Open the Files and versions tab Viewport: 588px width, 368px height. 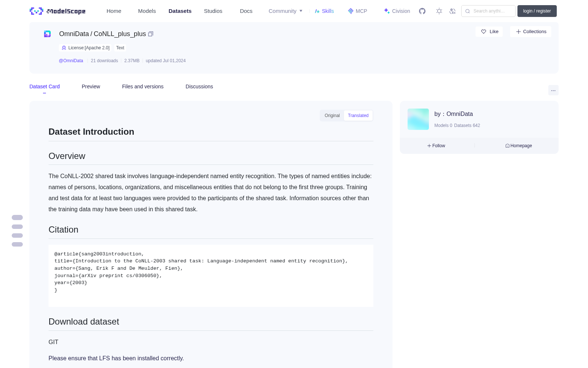[143, 86]
